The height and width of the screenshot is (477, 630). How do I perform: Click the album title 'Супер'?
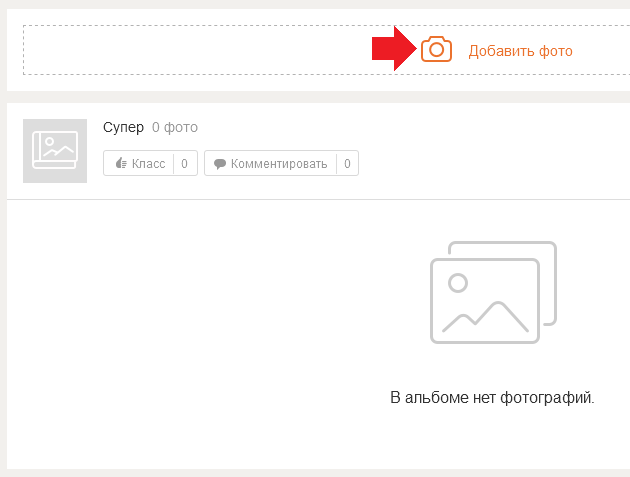pyautogui.click(x=123, y=127)
